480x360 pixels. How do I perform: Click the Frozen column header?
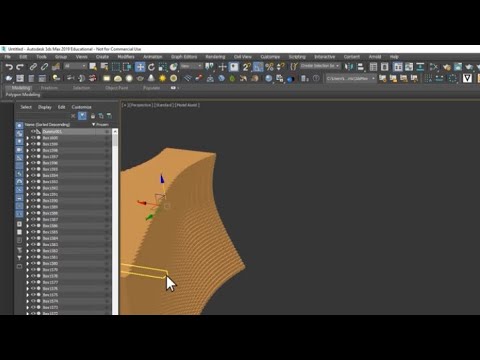coord(102,124)
